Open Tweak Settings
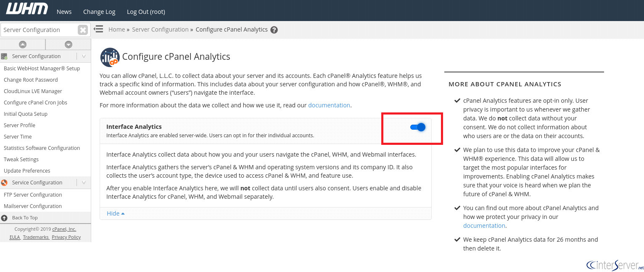This screenshot has width=644, height=272. click(x=21, y=160)
